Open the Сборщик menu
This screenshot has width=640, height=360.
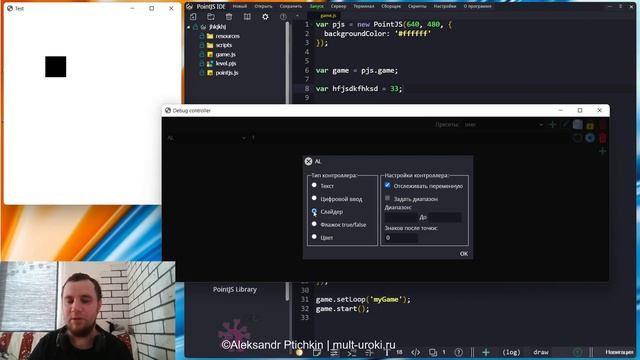pos(391,7)
